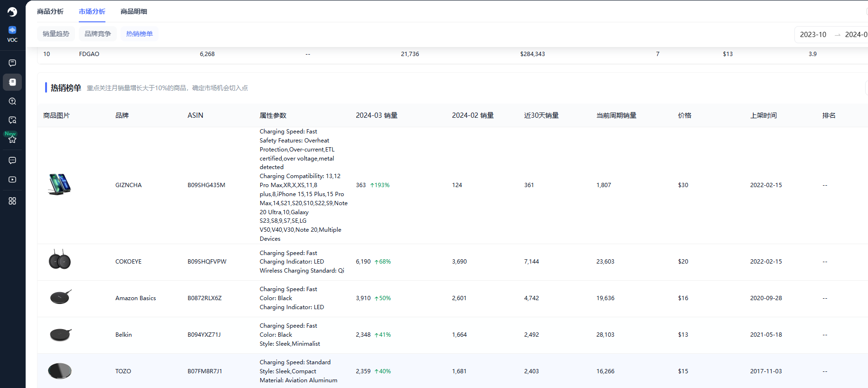Click ASIN B0872RLX6Z
This screenshot has width=868, height=388.
click(205, 298)
